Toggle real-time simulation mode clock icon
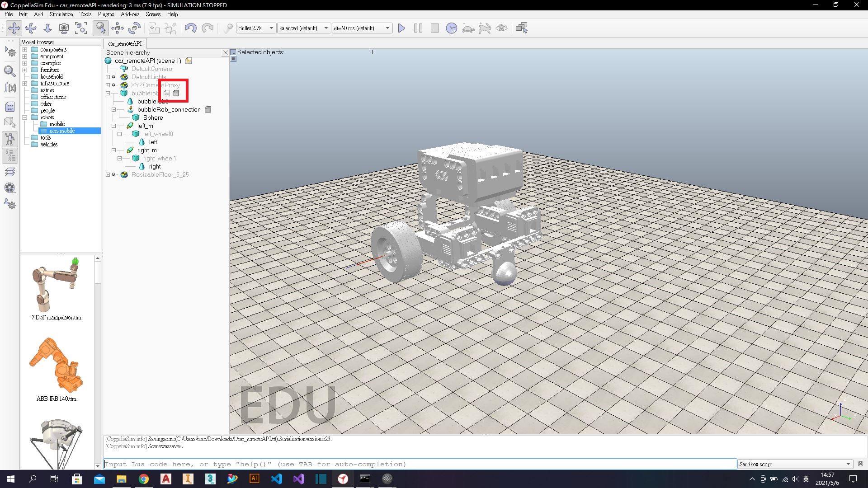Viewport: 868px width, 488px height. tap(451, 28)
